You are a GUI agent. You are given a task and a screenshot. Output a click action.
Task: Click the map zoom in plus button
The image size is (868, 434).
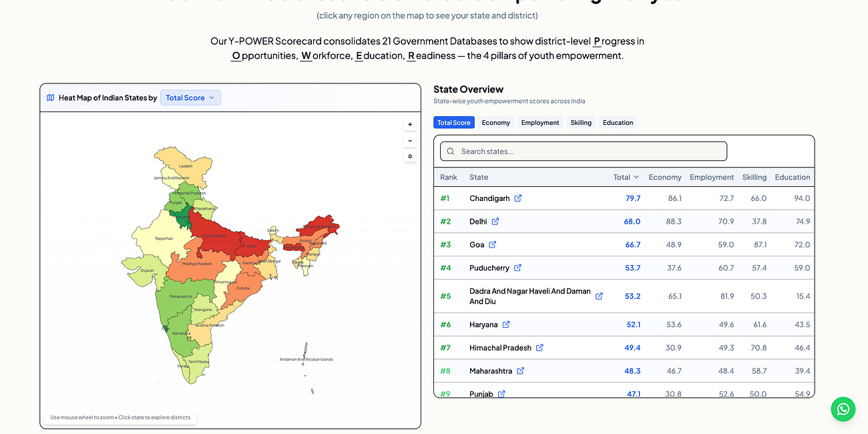coord(410,124)
